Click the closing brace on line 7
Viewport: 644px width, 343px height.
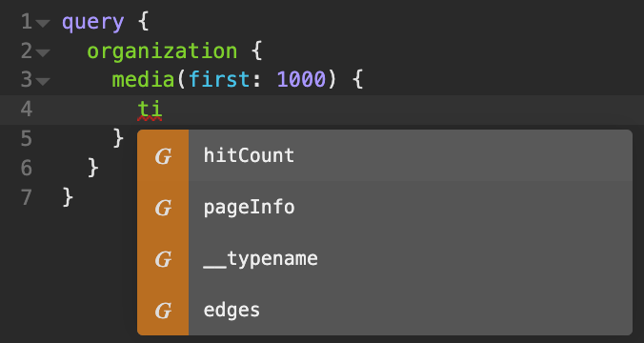pyautogui.click(x=68, y=197)
